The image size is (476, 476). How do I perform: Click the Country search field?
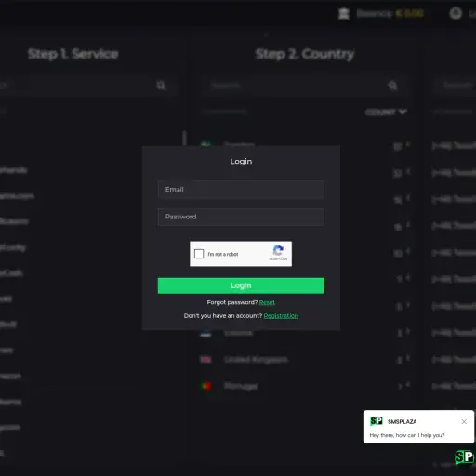(304, 86)
